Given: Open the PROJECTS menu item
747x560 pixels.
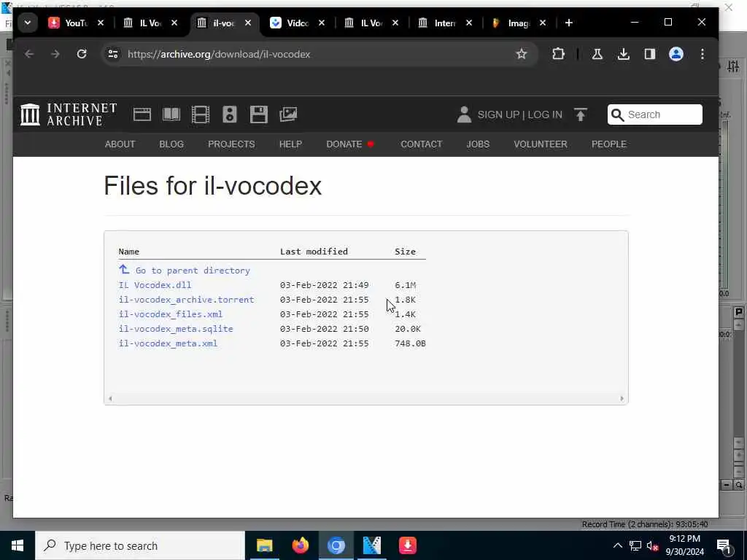Looking at the screenshot, I should point(231,144).
